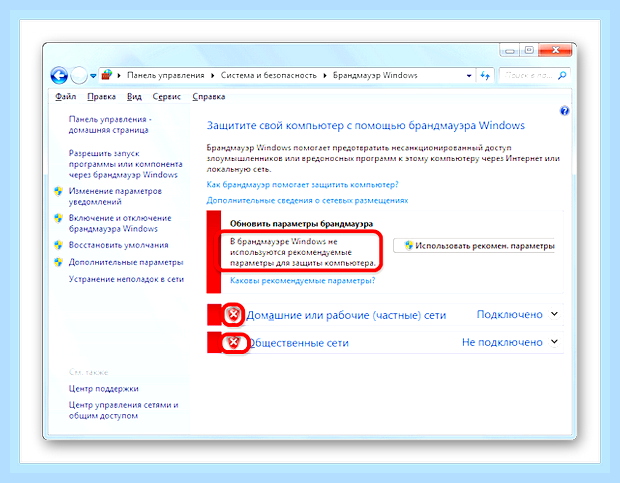This screenshot has width=620, height=483.
Task: Click Обновить параметры брандмауэра heading
Action: point(301,224)
